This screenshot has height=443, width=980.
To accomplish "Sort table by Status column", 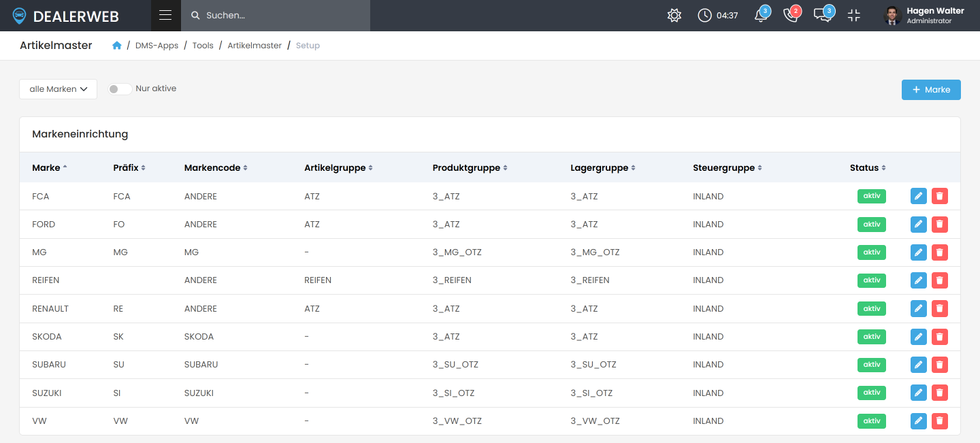I will 868,168.
